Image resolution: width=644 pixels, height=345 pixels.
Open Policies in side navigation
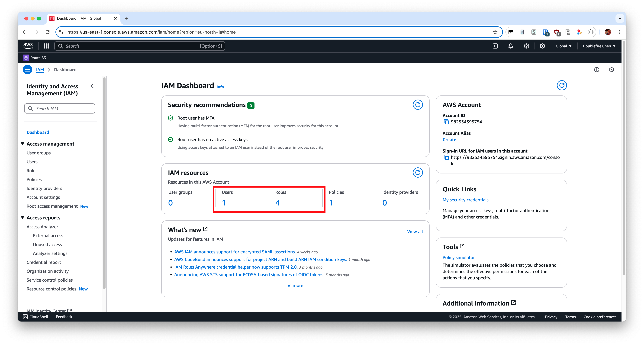pos(34,179)
